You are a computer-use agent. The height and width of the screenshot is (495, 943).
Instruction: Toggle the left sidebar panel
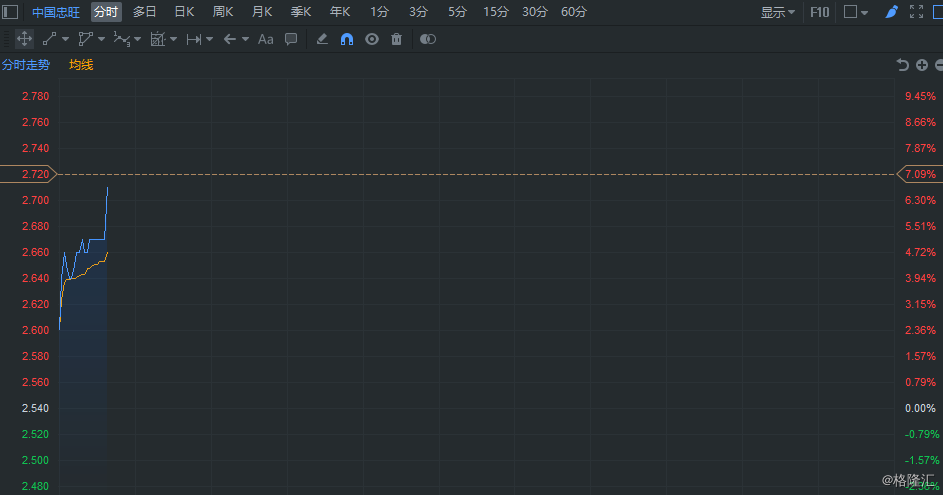point(10,11)
